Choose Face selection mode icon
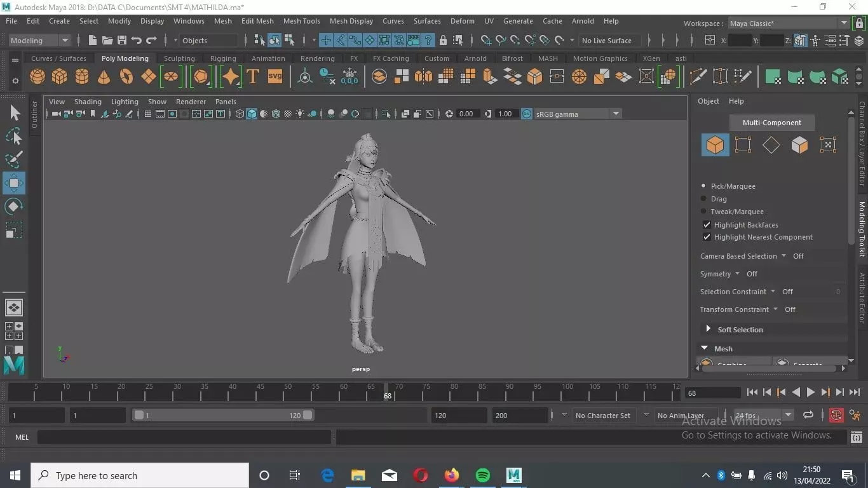 tap(799, 145)
